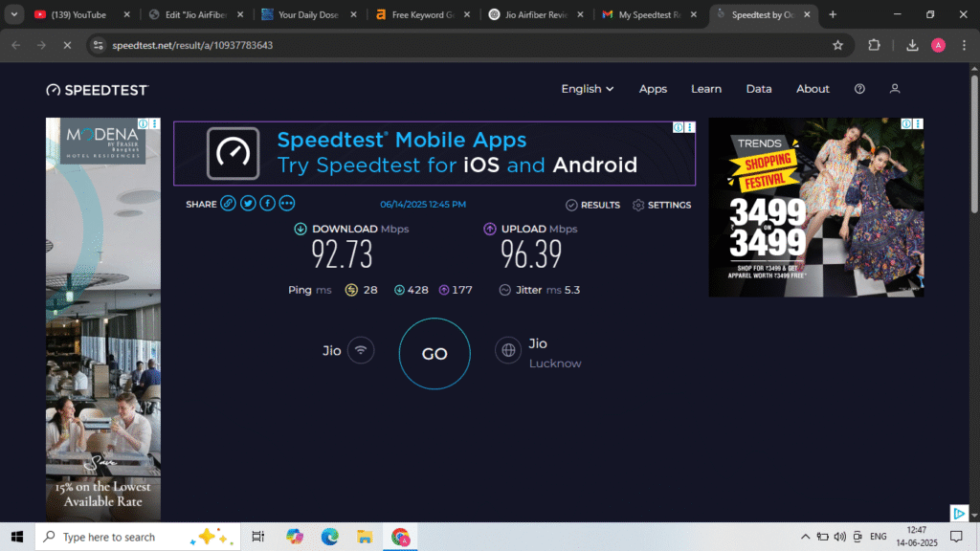Close the Mobile Apps banner ad options icon
Screen dimensions: 980x551
690,127
